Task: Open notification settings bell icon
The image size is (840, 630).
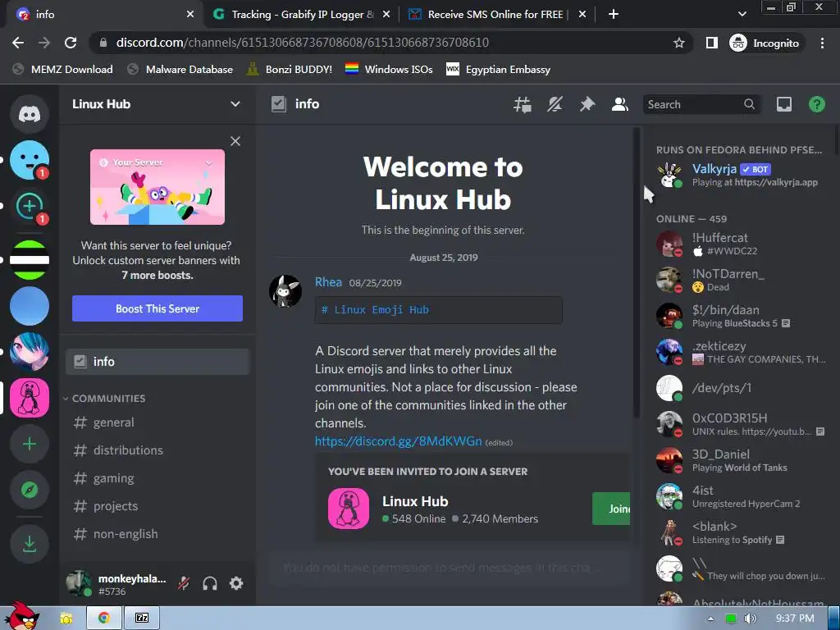Action: point(555,104)
